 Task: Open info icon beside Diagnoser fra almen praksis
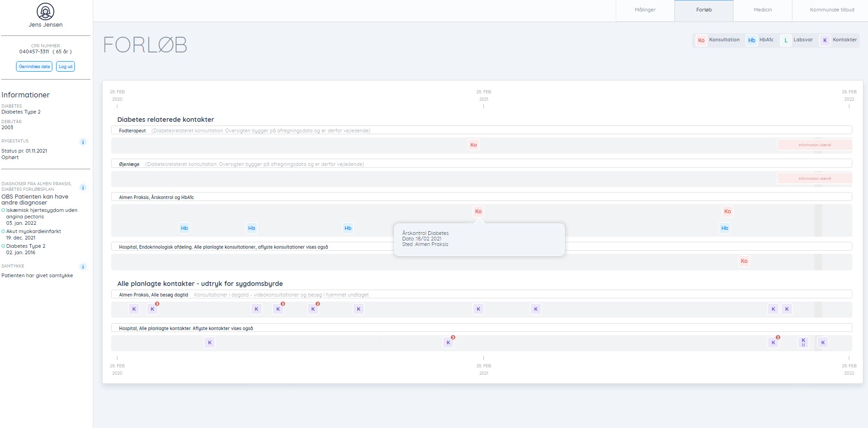click(x=83, y=188)
